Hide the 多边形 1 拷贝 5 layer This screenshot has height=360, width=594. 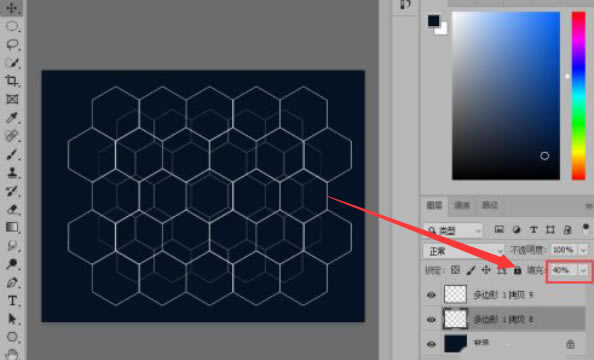click(x=431, y=295)
